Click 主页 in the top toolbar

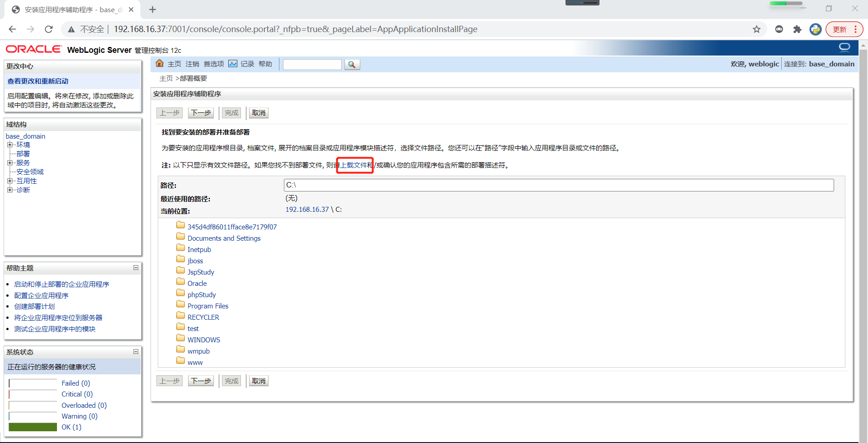[175, 64]
